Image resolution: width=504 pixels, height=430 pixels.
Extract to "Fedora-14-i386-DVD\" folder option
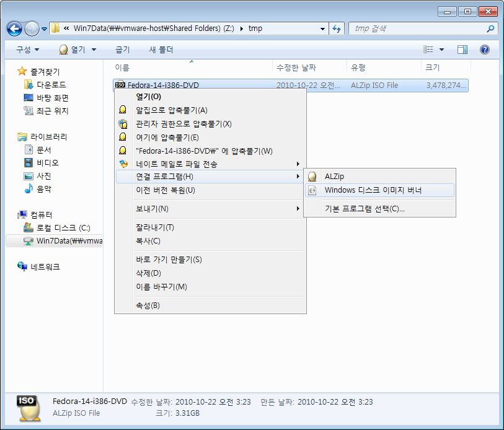coord(210,151)
